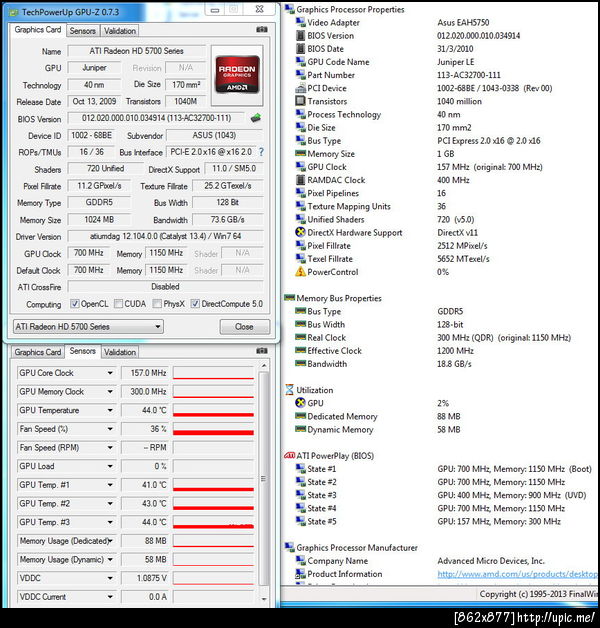This screenshot has width=600, height=628.
Task: Open the Fan Speed (%) sensor dropdown
Action: tap(110, 429)
